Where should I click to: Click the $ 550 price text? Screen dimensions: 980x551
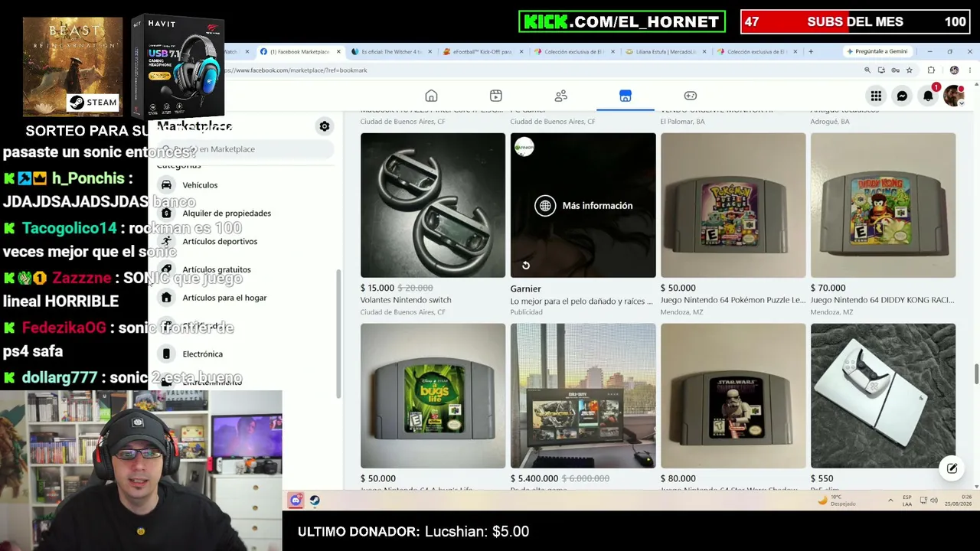822,478
